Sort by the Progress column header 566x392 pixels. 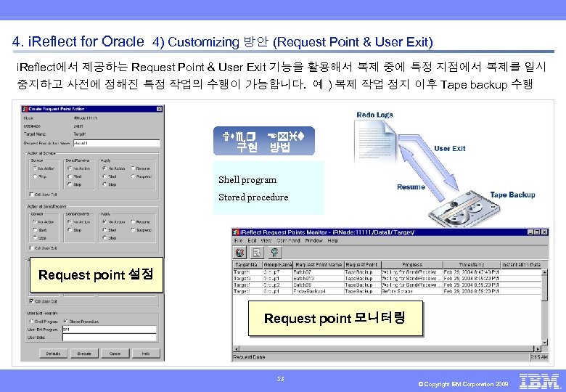[412, 264]
